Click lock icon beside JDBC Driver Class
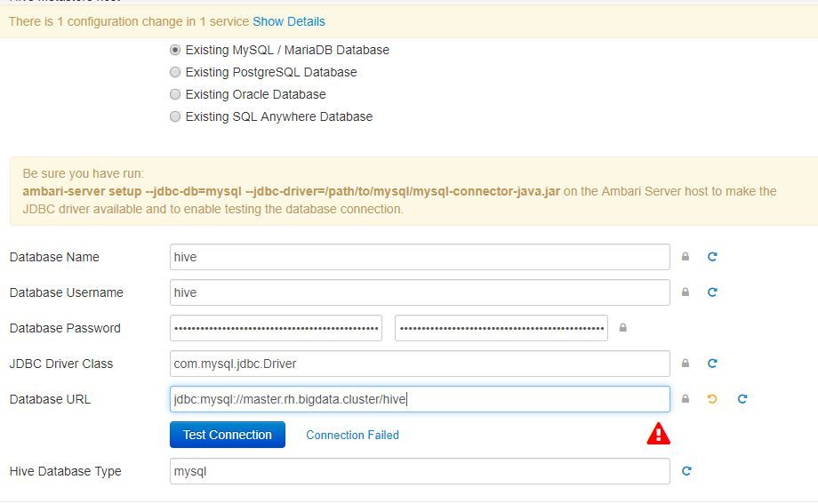This screenshot has width=818, height=504. click(686, 364)
